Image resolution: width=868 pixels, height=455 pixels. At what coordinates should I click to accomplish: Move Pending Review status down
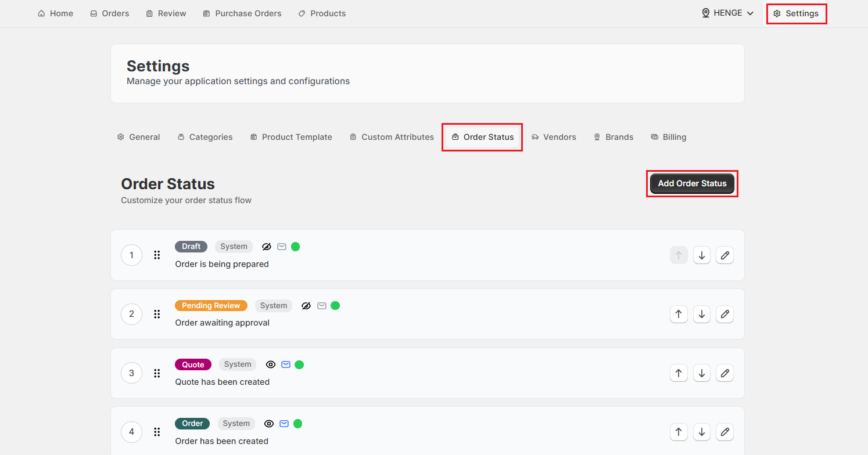coord(702,314)
